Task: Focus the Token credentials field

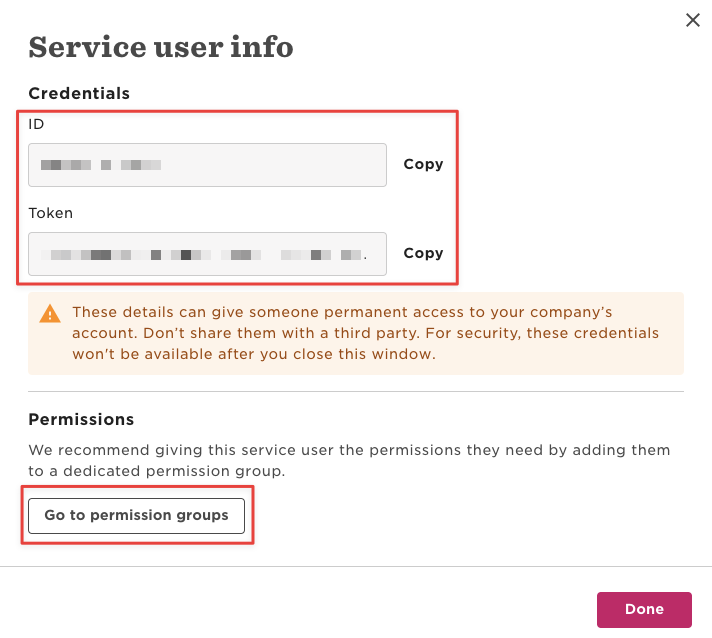Action: [208, 254]
